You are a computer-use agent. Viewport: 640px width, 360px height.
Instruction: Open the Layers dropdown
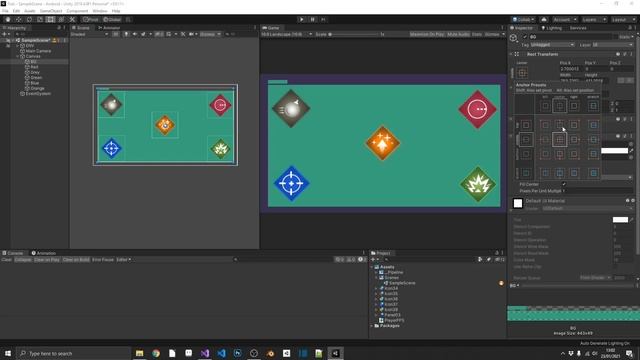coord(593,20)
